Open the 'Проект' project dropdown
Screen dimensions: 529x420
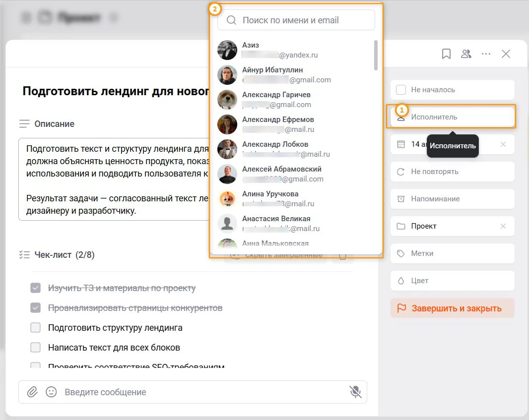click(x=452, y=226)
